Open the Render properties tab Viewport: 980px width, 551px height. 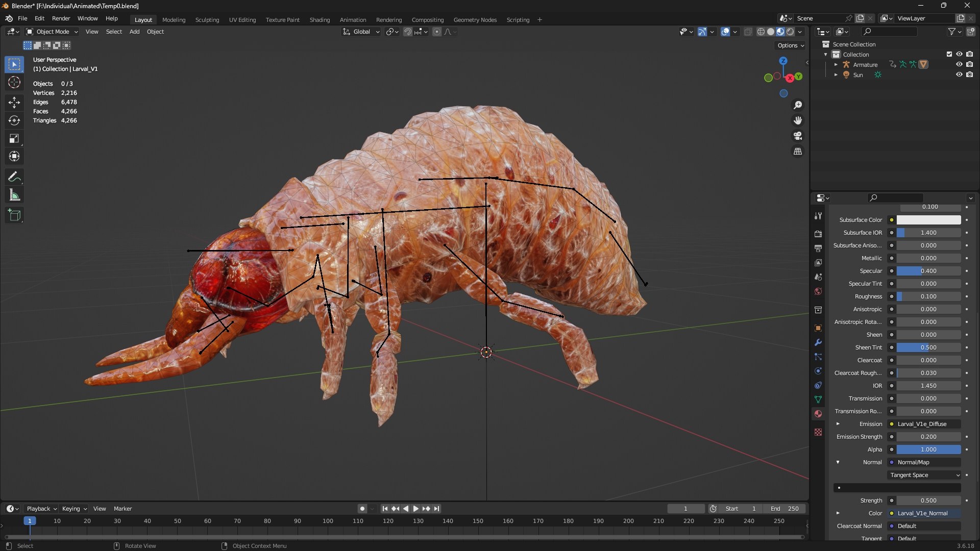[x=818, y=234]
